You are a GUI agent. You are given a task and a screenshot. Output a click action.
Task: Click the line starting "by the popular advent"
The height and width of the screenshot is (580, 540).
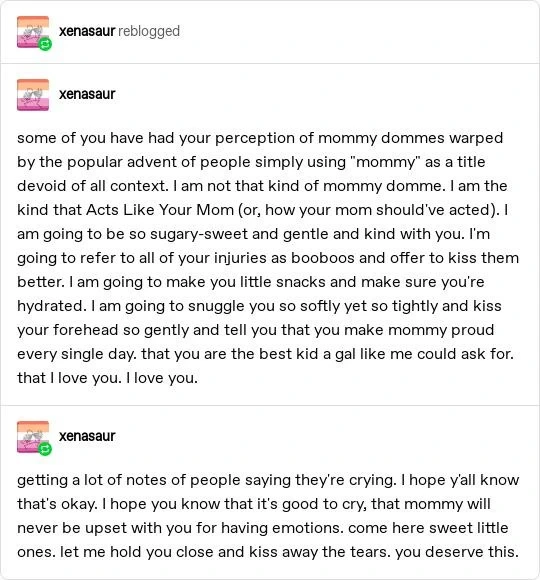[x=251, y=162]
